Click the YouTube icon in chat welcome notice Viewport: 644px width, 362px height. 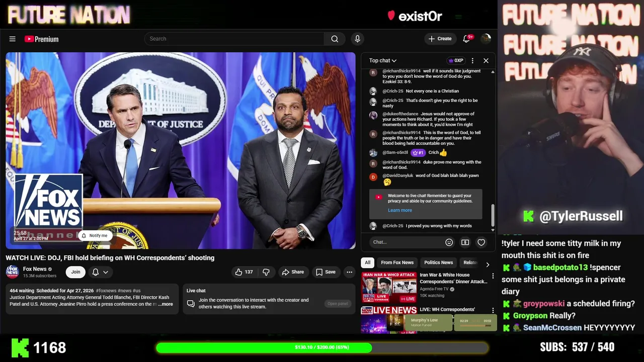[x=378, y=197]
